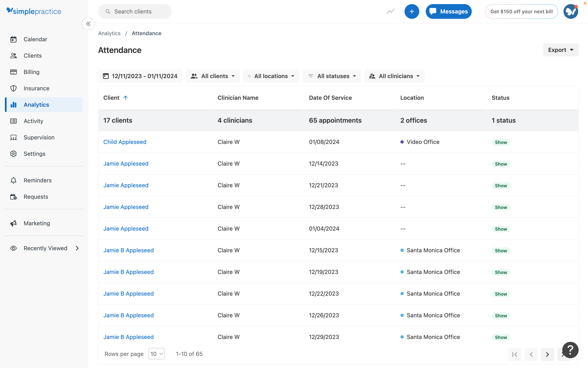
Task: Open the Export menu
Action: pyautogui.click(x=560, y=50)
